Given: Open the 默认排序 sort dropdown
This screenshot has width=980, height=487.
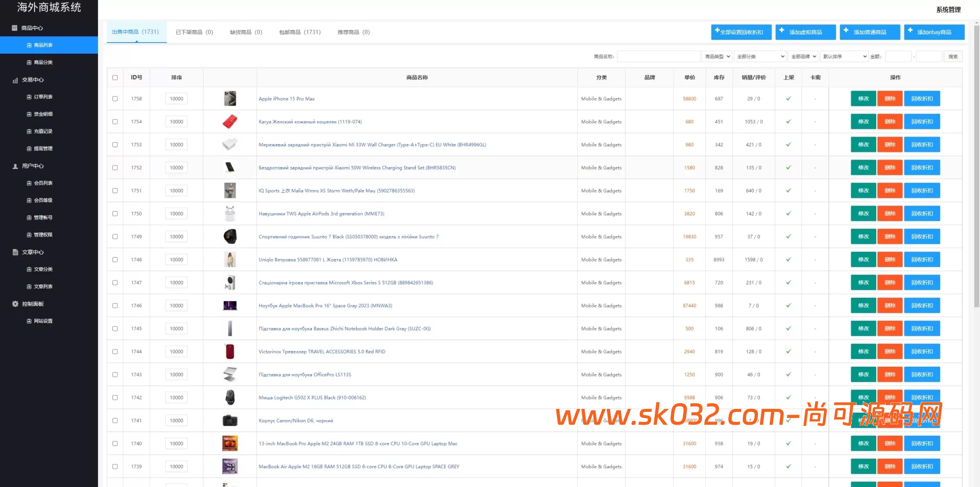Looking at the screenshot, I should pos(844,57).
